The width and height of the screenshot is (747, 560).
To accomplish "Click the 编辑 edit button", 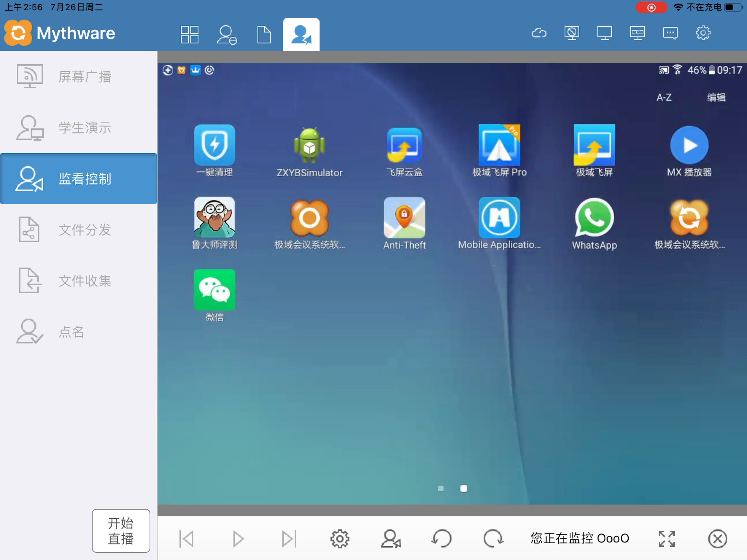I will (x=716, y=97).
